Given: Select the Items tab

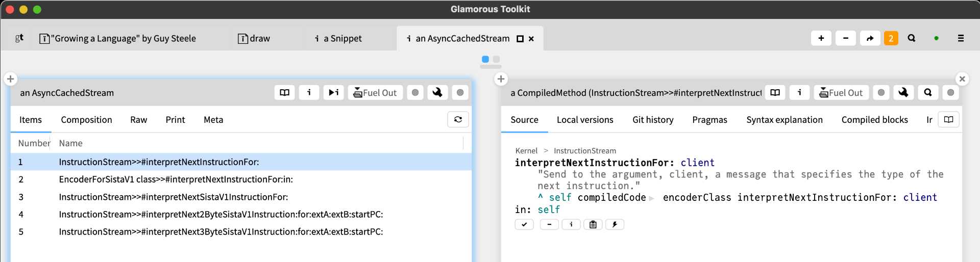Looking at the screenshot, I should (31, 120).
